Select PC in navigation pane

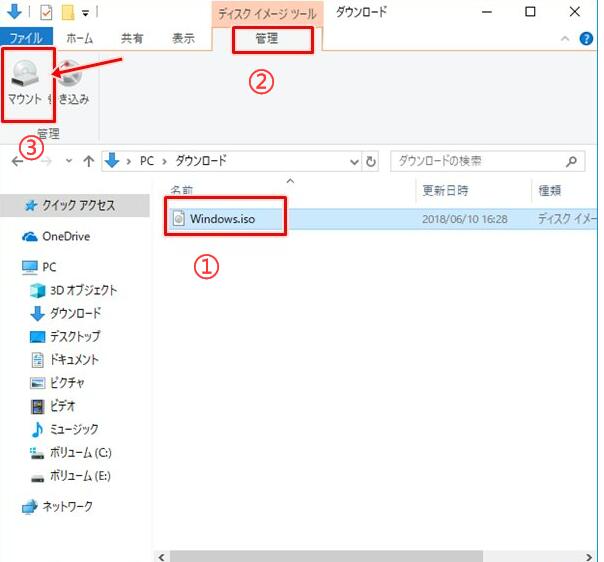point(39,267)
